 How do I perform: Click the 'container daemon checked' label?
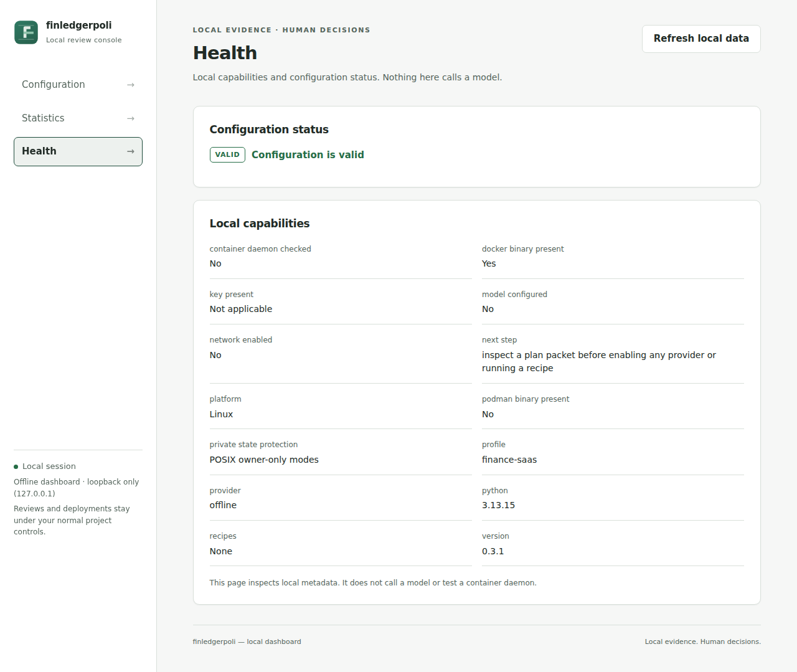pyautogui.click(x=260, y=248)
